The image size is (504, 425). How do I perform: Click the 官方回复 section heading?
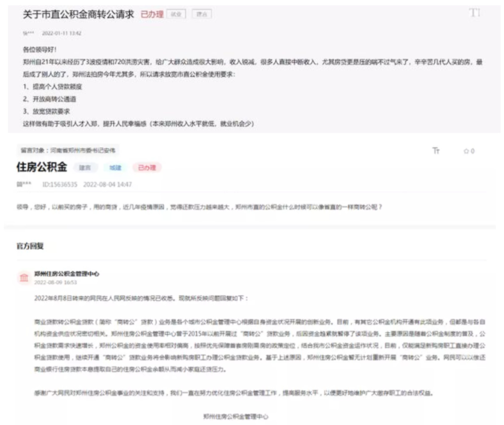point(30,246)
